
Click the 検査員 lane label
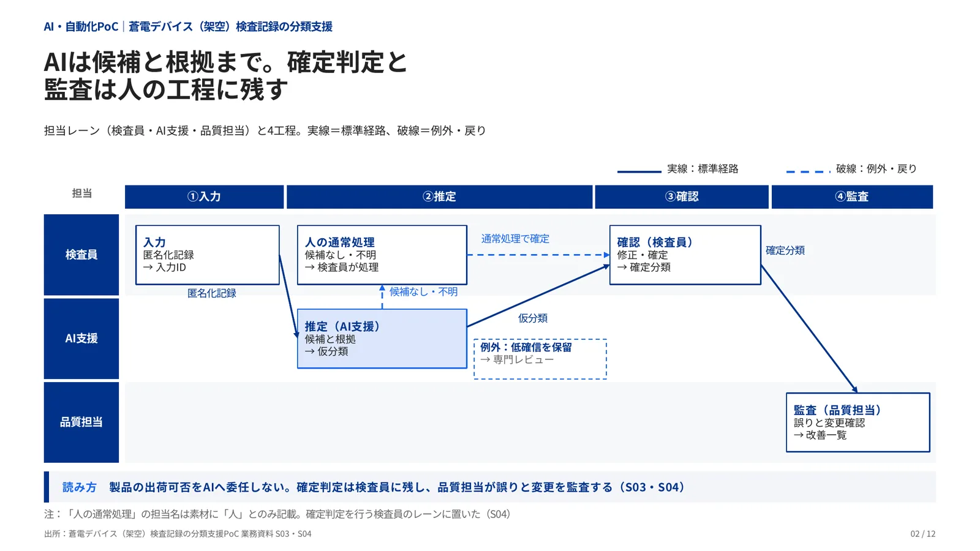click(x=81, y=255)
